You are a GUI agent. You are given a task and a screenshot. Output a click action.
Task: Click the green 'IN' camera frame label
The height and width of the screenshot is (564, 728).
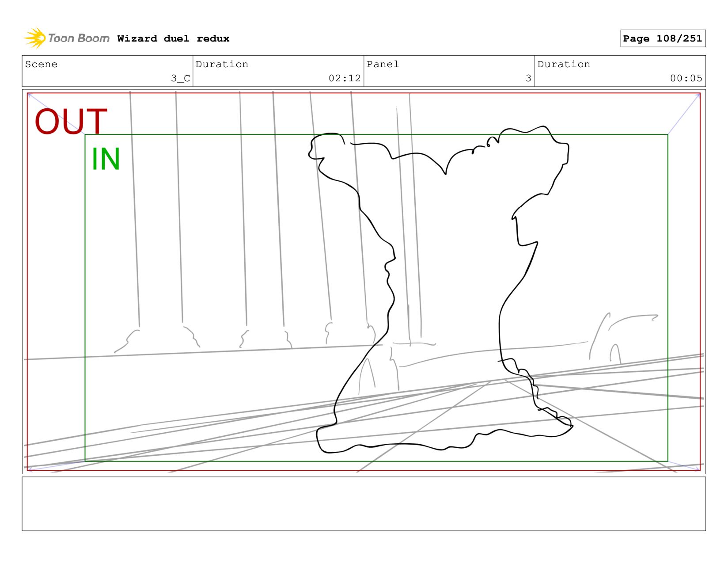pos(106,159)
